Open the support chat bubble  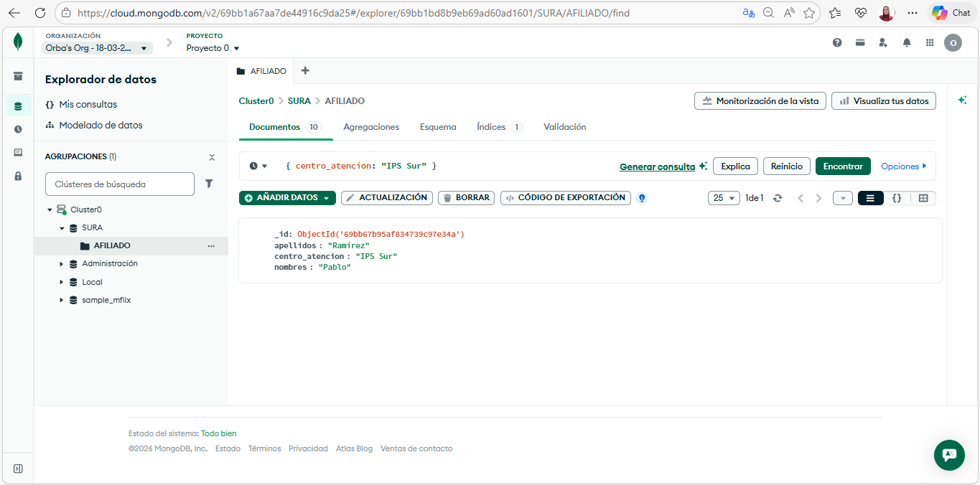click(x=948, y=455)
